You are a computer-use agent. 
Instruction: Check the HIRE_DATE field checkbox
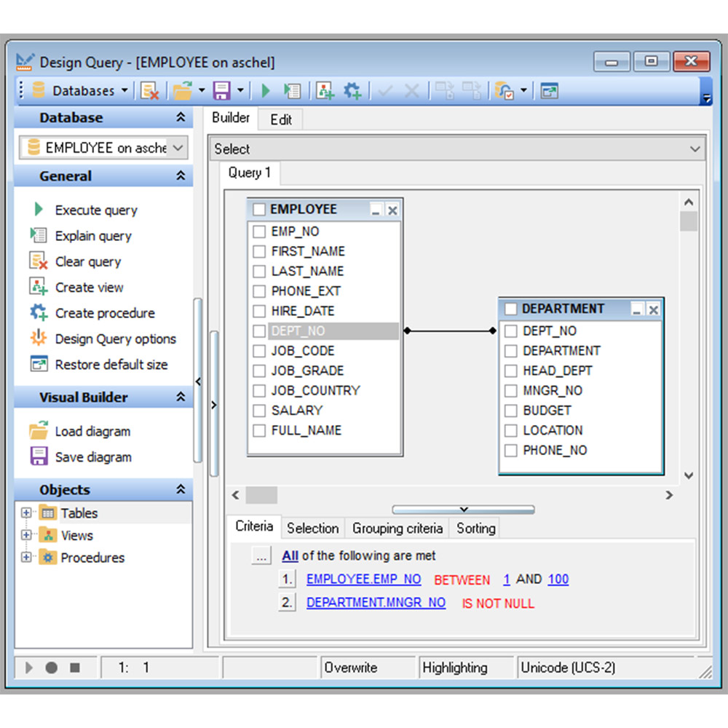(x=259, y=311)
